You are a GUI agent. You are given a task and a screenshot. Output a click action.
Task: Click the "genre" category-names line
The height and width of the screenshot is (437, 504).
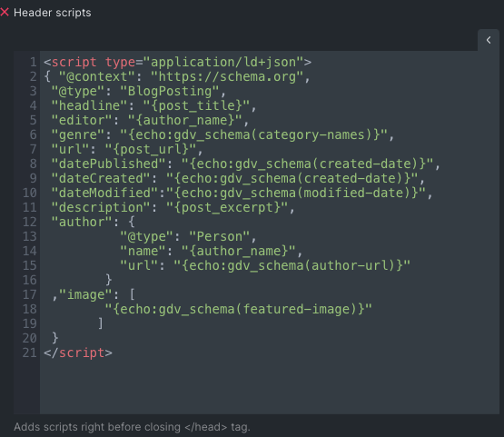coord(222,134)
